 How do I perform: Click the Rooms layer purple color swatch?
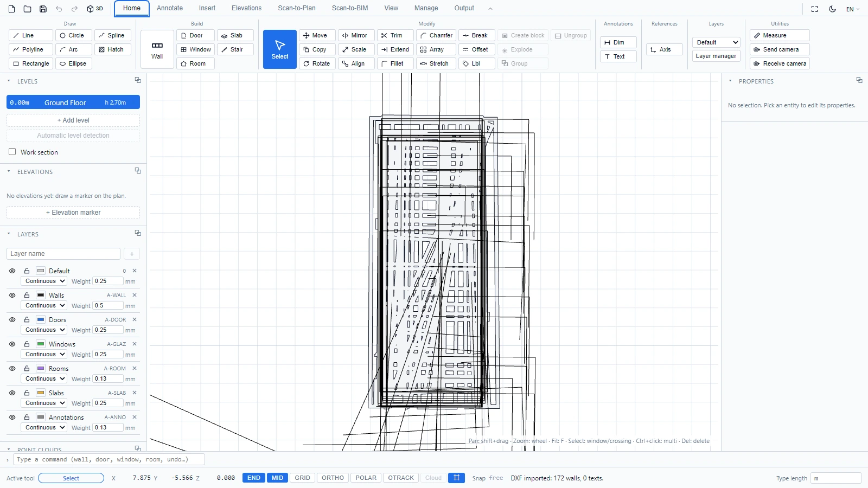click(41, 368)
